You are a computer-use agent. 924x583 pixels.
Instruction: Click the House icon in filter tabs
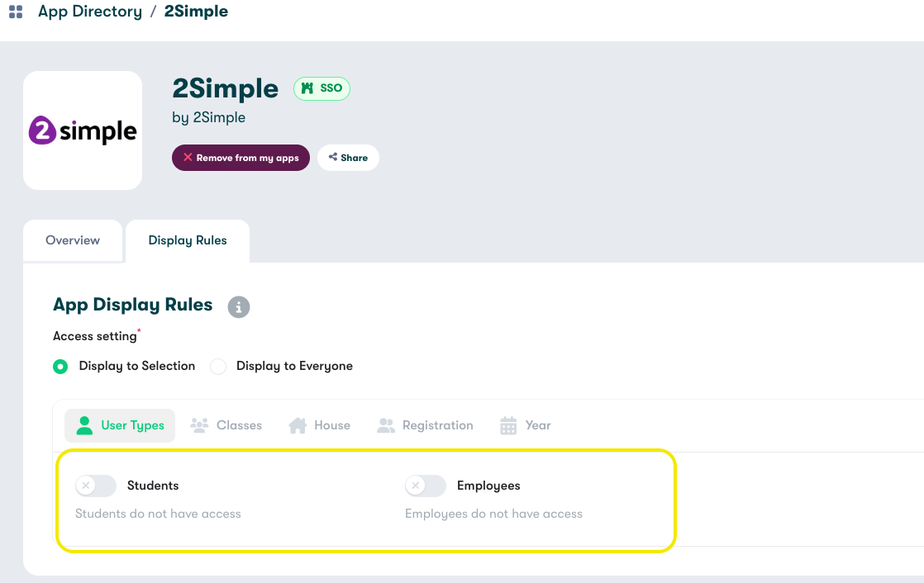298,425
